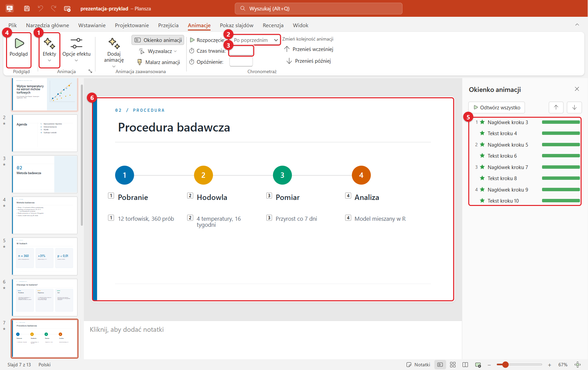The image size is (588, 370).
Task: Move animation up arrow in pane
Action: tap(556, 108)
